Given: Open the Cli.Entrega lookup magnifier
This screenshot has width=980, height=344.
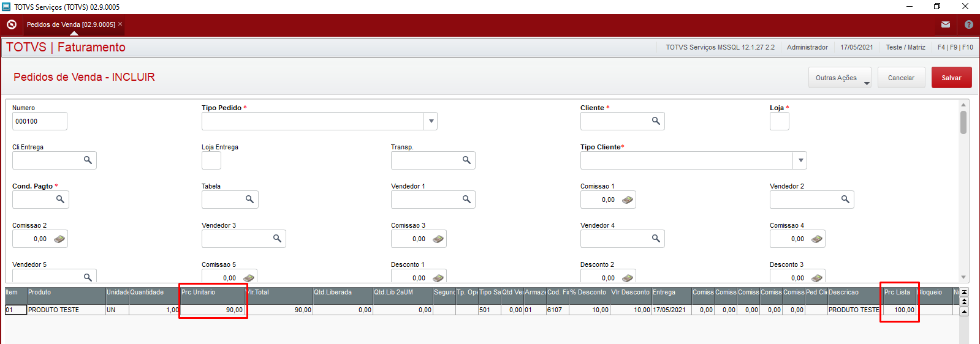Looking at the screenshot, I should [x=88, y=160].
